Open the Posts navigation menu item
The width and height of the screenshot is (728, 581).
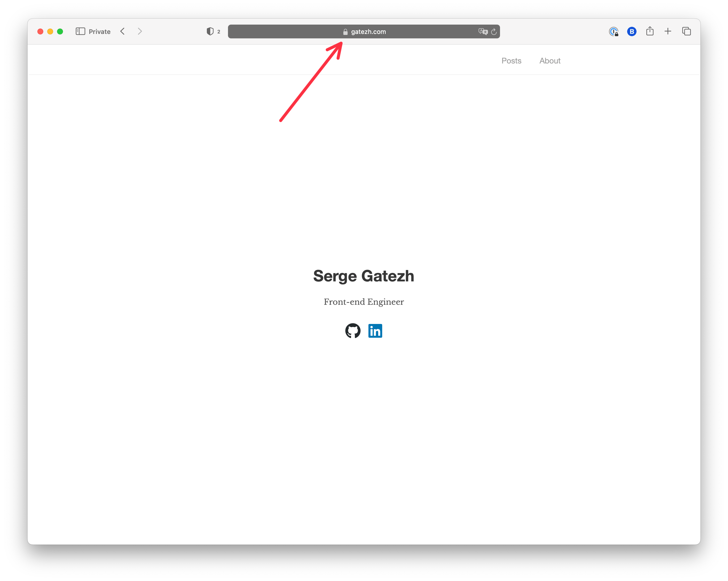click(x=511, y=60)
